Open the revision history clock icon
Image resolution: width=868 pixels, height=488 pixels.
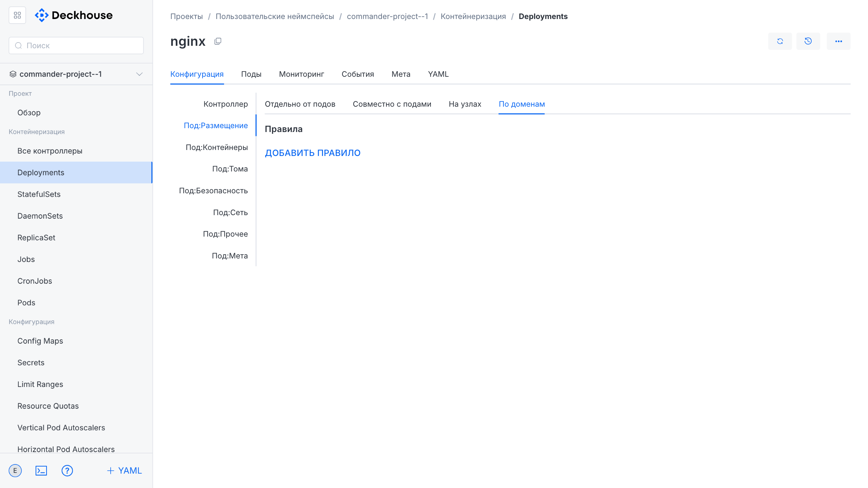pyautogui.click(x=808, y=41)
